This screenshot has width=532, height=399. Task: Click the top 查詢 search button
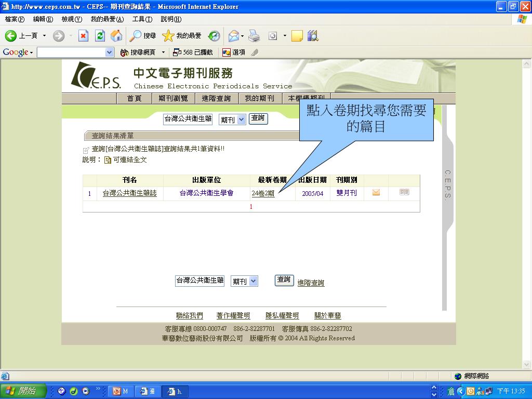point(258,118)
